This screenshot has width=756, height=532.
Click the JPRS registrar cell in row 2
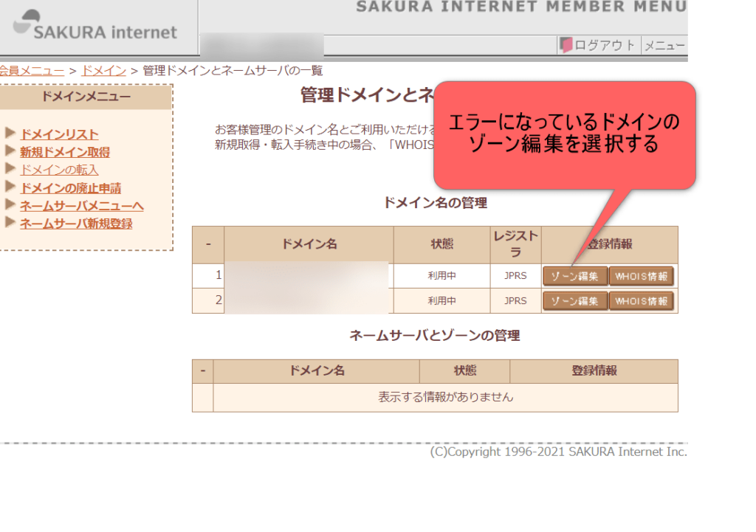515,301
